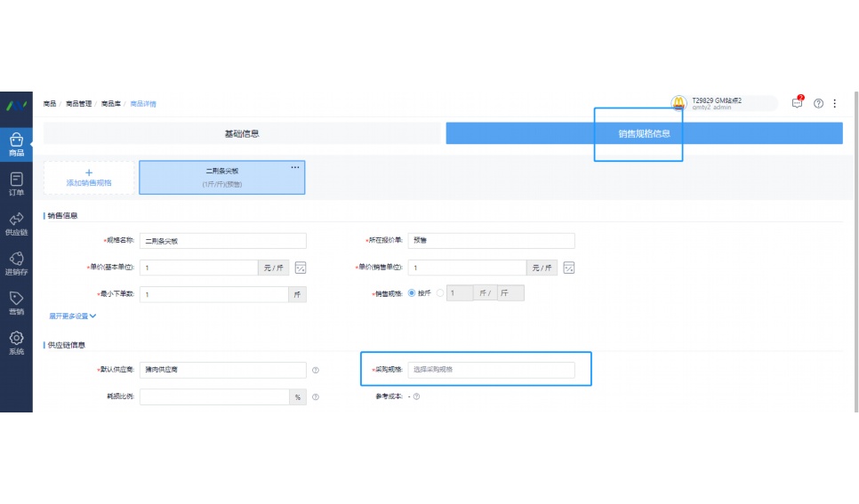Expand 展开更多设置 section
859x504 pixels.
tap(72, 316)
